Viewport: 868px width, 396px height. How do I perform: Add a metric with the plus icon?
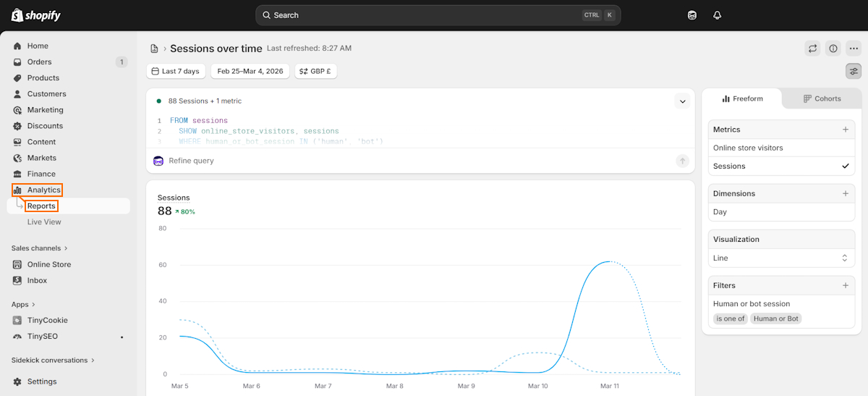click(845, 130)
